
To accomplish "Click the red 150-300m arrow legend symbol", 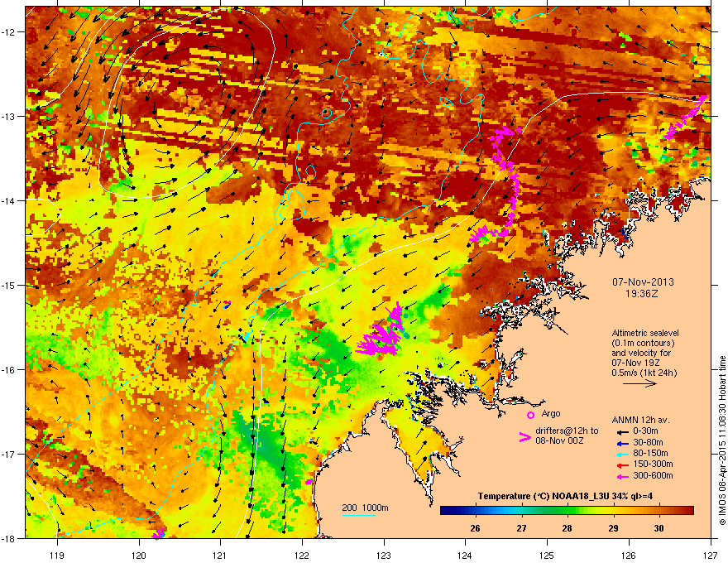I will pos(622,464).
